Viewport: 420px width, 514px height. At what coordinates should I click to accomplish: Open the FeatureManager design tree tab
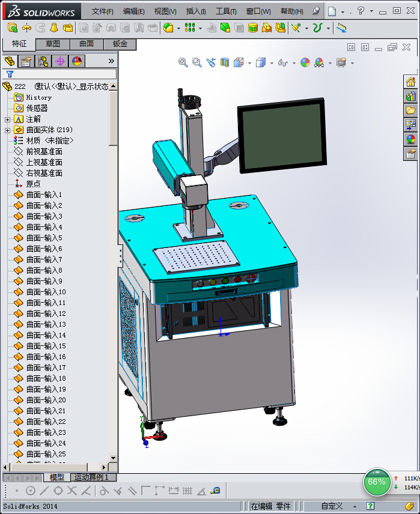(x=10, y=61)
